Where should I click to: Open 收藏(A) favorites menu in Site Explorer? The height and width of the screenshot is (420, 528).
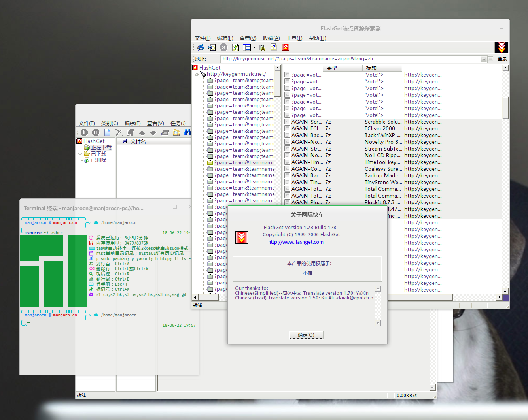271,38
